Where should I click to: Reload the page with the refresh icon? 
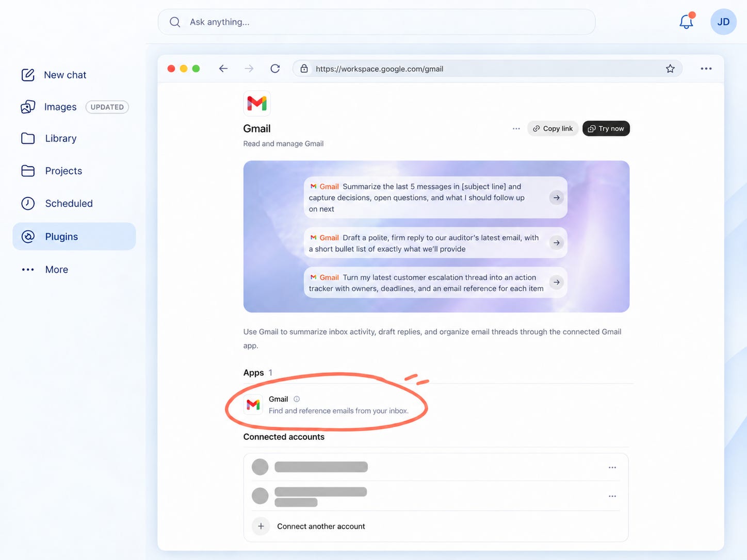(275, 69)
